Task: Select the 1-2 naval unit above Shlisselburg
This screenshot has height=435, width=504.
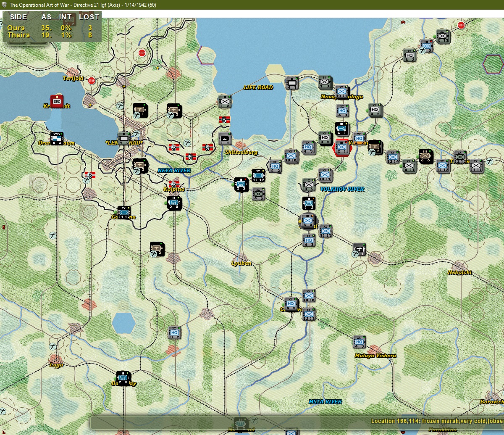Action: pos(225,138)
